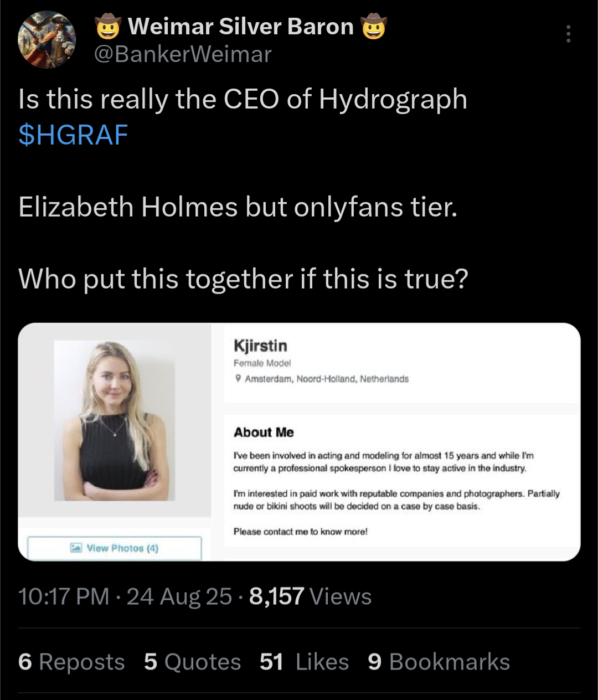This screenshot has width=598, height=700.
Task: Open the 51 Likes list
Action: click(304, 662)
